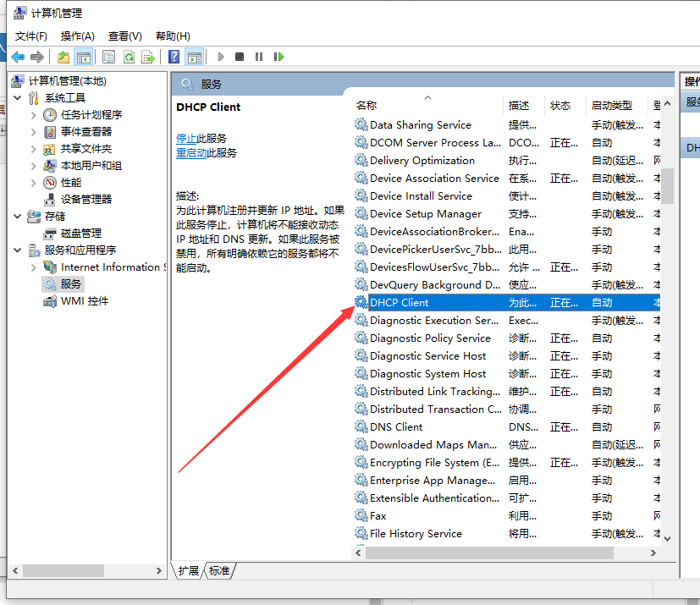Sort services by 启动类型 column header
This screenshot has height=605, width=700.
coord(611,105)
